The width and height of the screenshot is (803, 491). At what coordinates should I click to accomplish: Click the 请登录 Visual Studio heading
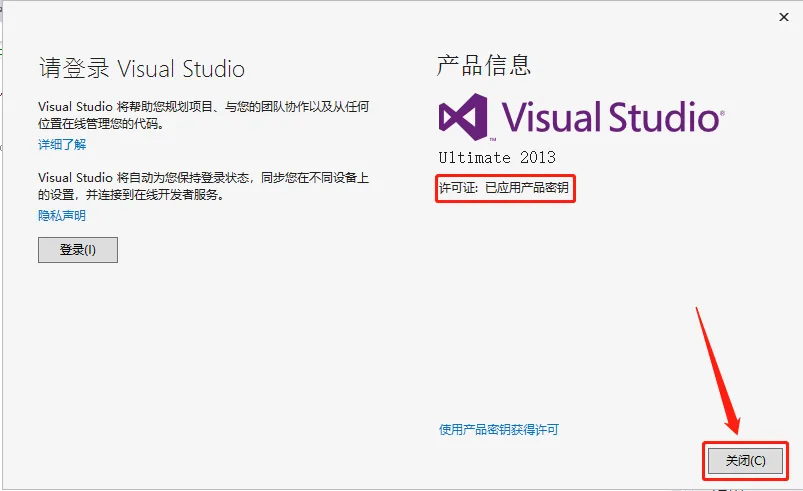click(142, 69)
